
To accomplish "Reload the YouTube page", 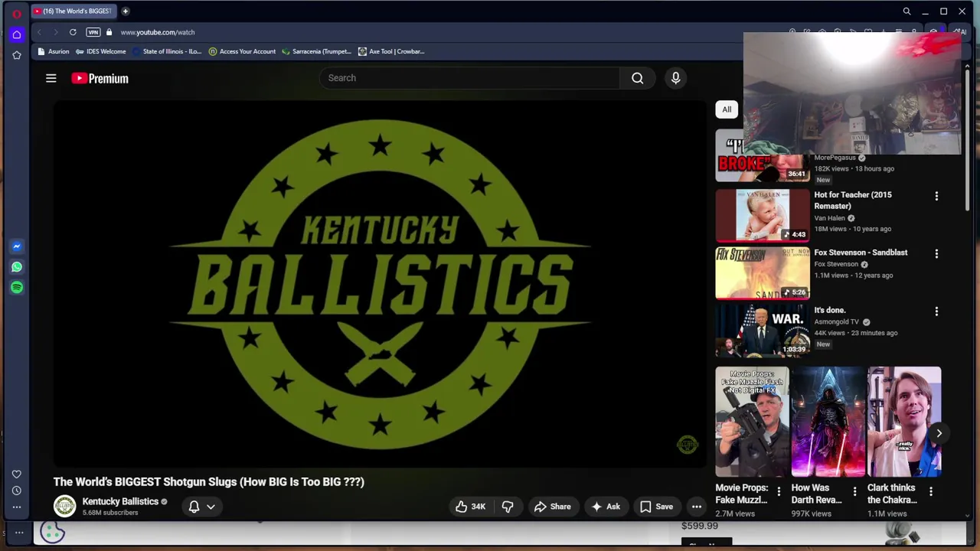I will [73, 32].
